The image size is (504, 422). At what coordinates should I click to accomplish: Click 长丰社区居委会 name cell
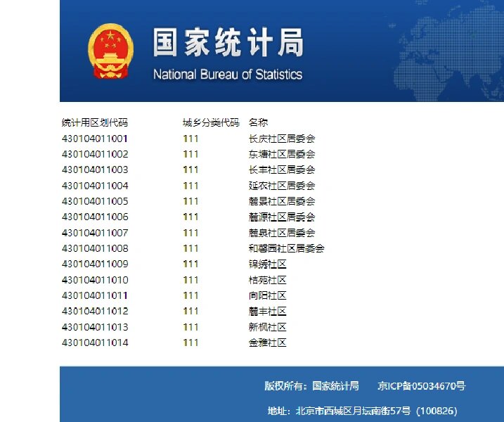point(282,170)
